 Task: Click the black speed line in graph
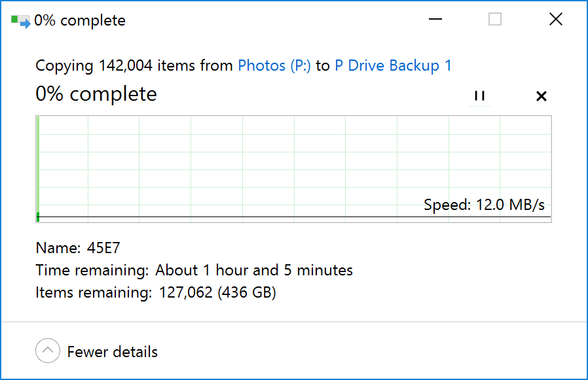click(295, 216)
